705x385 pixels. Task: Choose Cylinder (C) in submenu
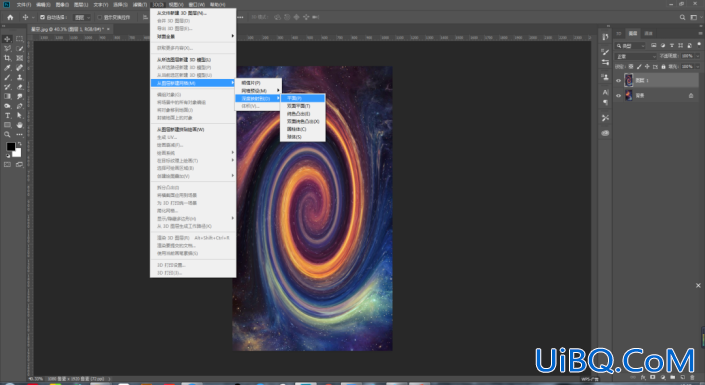[x=302, y=129]
